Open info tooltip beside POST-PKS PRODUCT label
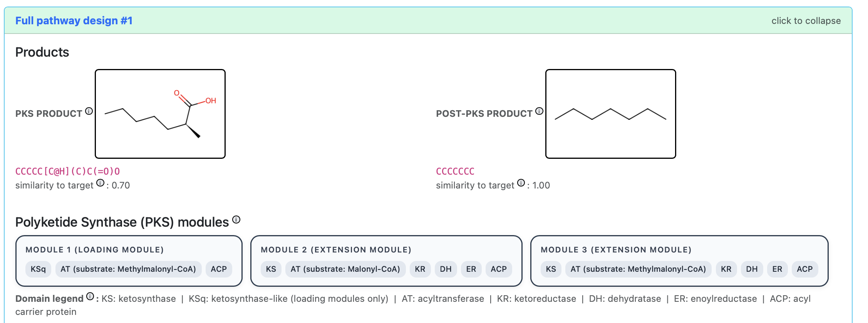The image size is (868, 323). tap(539, 110)
